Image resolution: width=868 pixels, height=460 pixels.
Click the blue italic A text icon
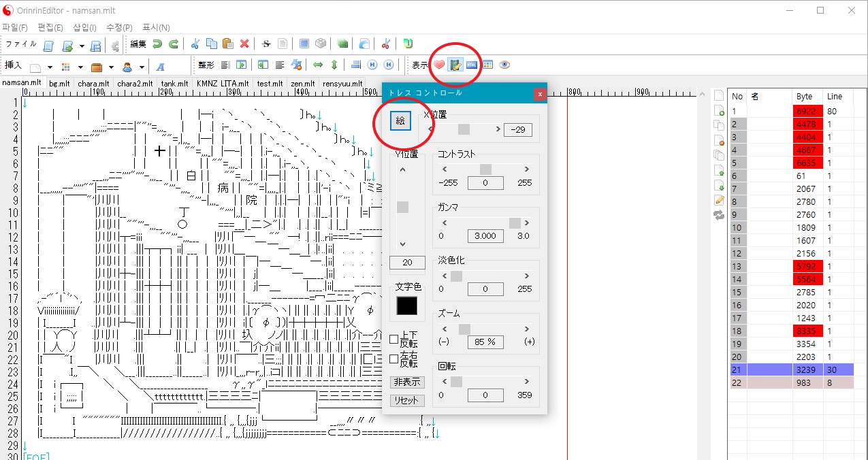(x=161, y=67)
